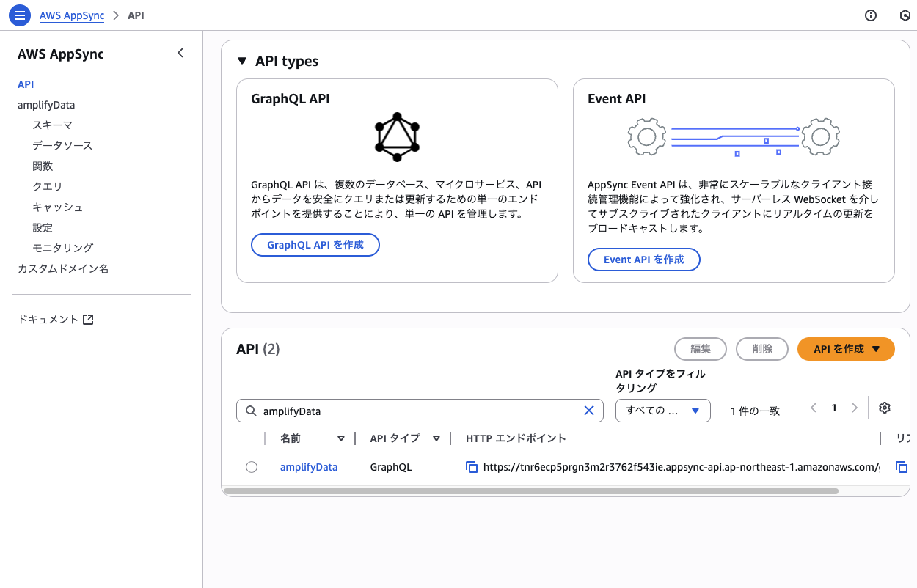Open 設定 in the sidebar
Screen dimensions: 917x588
tap(43, 228)
